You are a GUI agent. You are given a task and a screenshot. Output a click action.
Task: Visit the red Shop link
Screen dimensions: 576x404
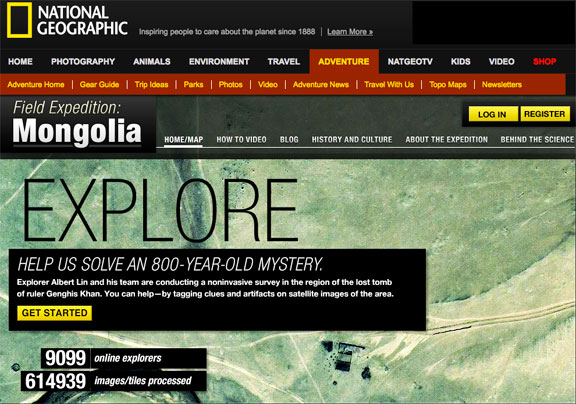(x=544, y=62)
